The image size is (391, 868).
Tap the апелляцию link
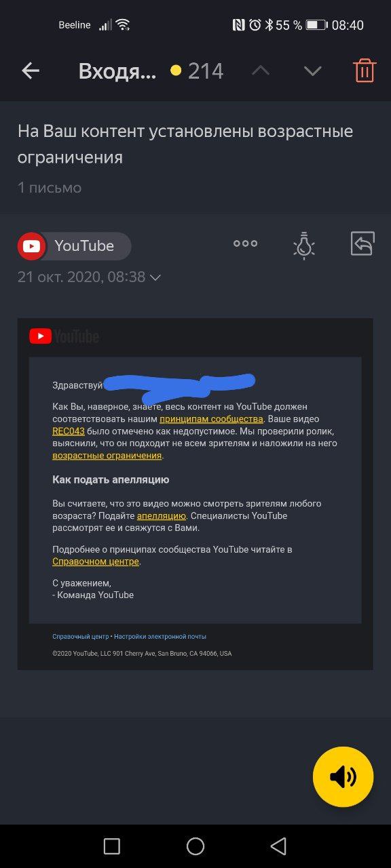[162, 516]
